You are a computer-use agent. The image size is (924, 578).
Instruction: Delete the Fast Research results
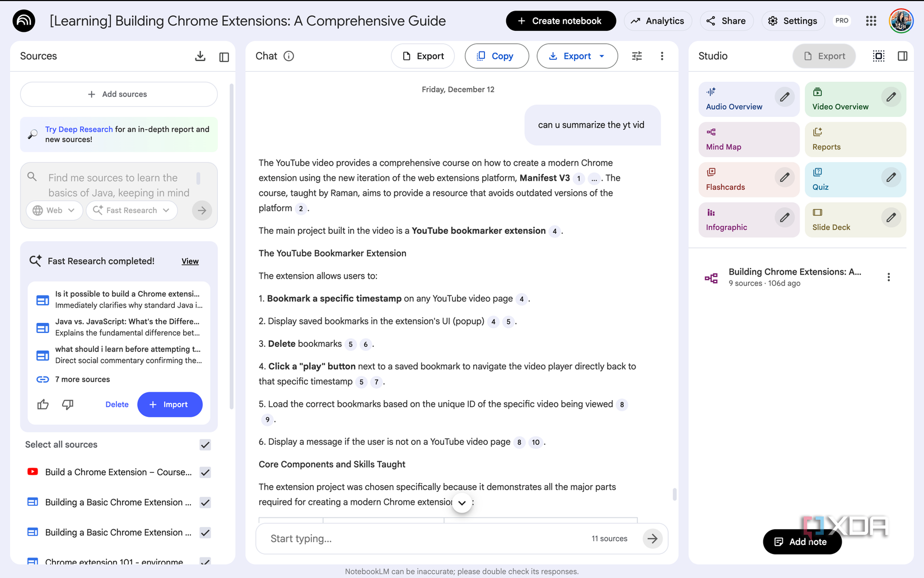(117, 405)
